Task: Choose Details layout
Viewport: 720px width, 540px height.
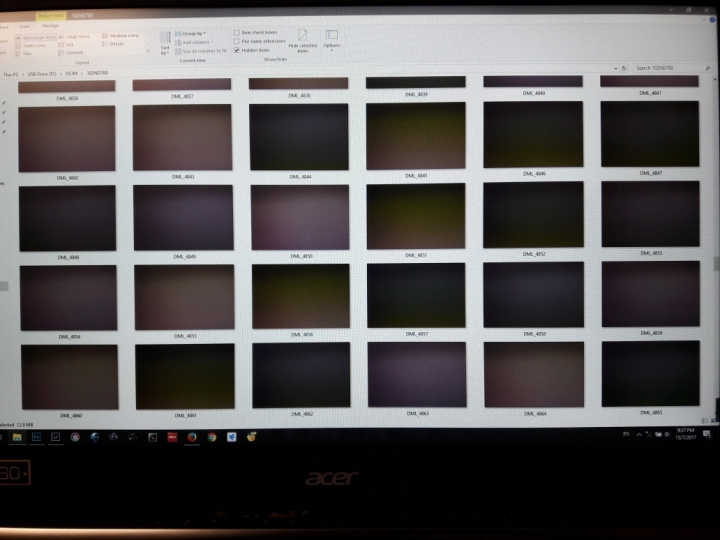Action: [x=113, y=44]
